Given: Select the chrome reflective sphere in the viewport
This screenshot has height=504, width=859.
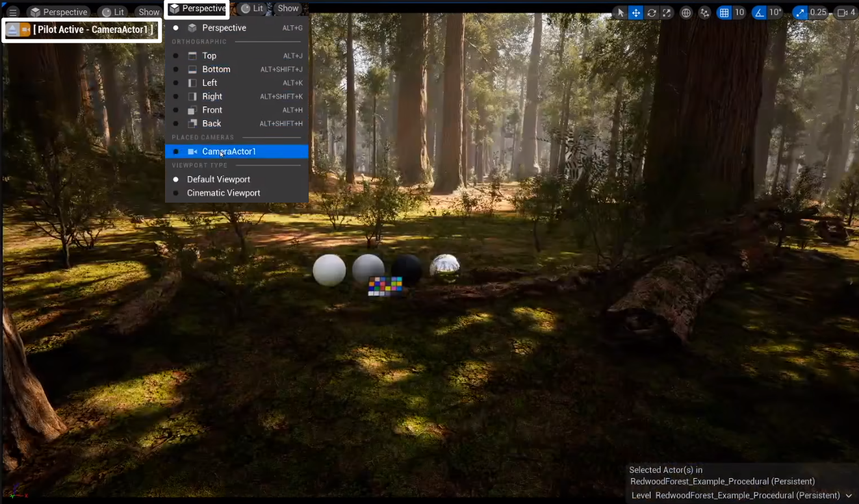Looking at the screenshot, I should (x=445, y=267).
